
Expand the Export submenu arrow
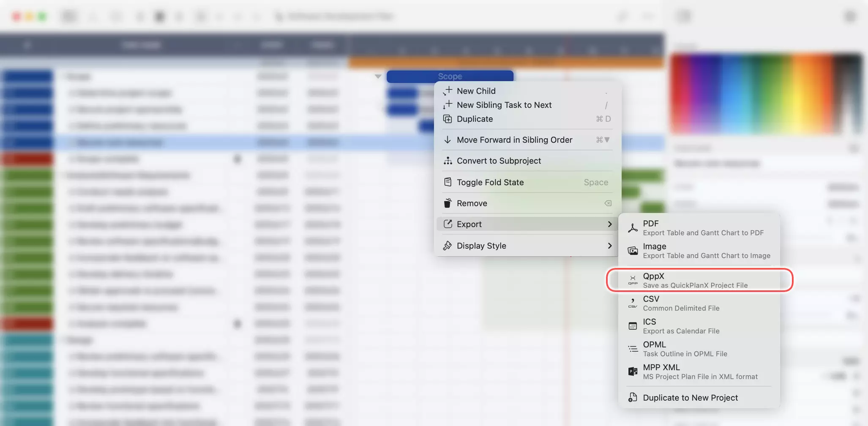click(x=609, y=224)
